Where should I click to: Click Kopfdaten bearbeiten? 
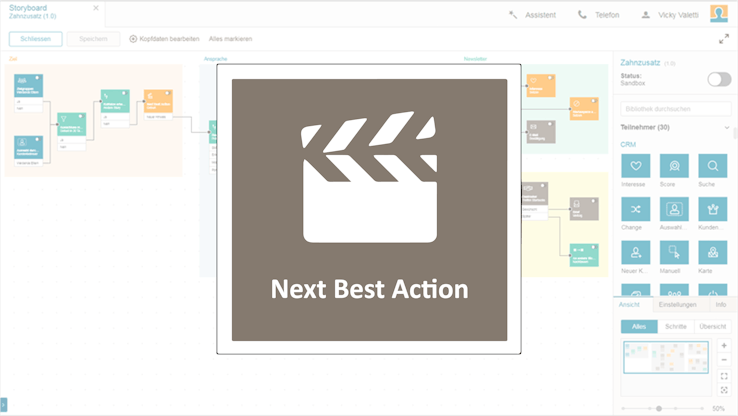163,39
